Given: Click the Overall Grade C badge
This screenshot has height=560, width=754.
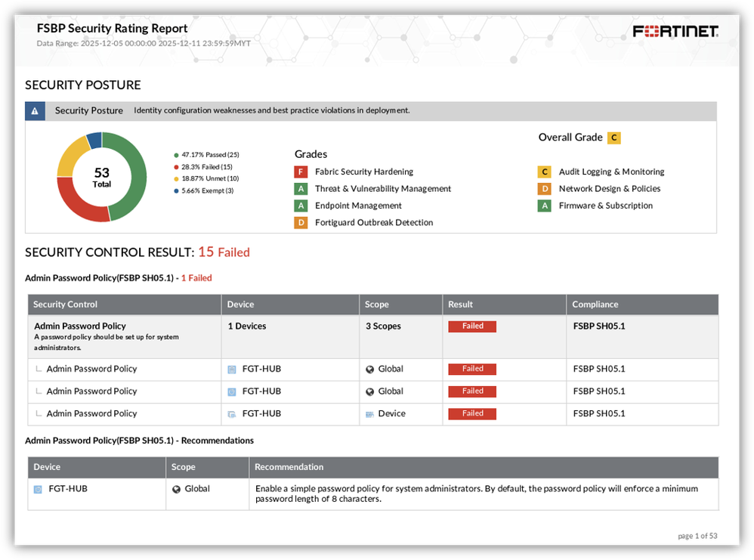Looking at the screenshot, I should [614, 138].
